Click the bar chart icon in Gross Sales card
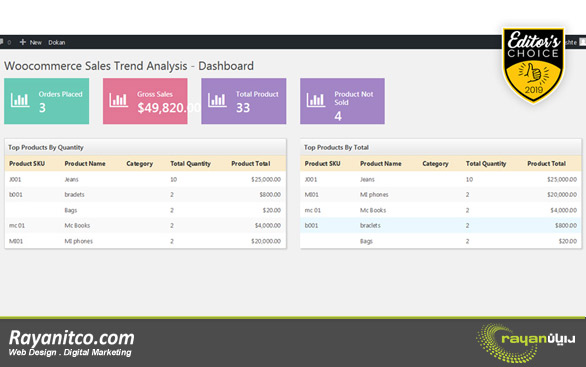Viewport: 586px width, 367px height. coord(118,100)
